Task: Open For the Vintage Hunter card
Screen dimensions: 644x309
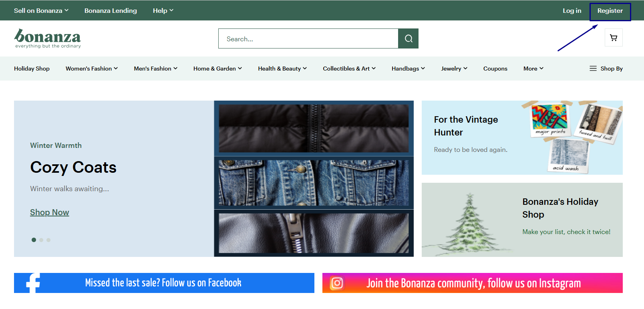Action: 522,137
